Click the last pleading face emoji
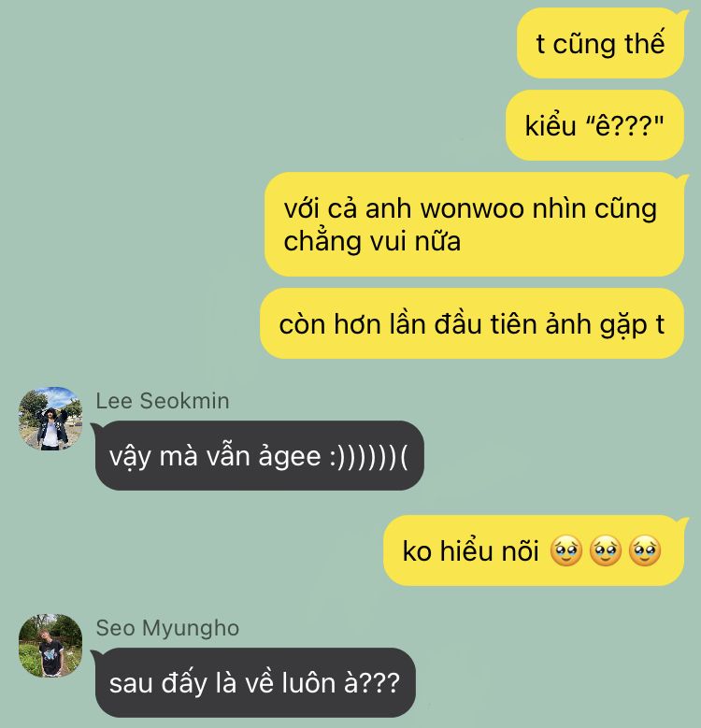 (x=645, y=550)
